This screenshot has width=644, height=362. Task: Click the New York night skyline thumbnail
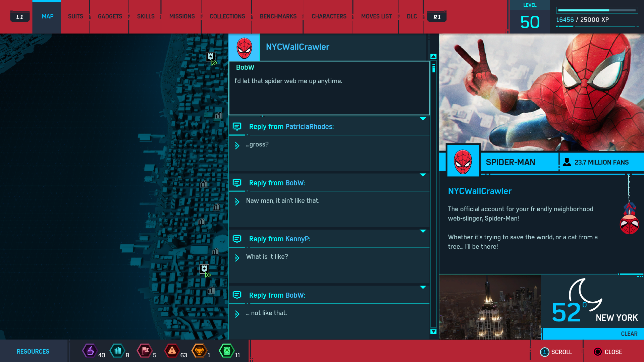point(490,307)
